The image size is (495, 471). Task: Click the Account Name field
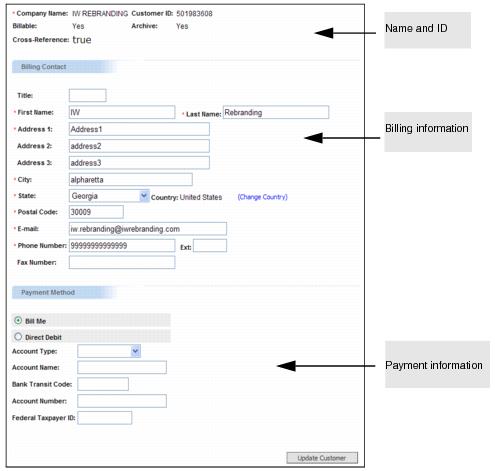(122, 367)
